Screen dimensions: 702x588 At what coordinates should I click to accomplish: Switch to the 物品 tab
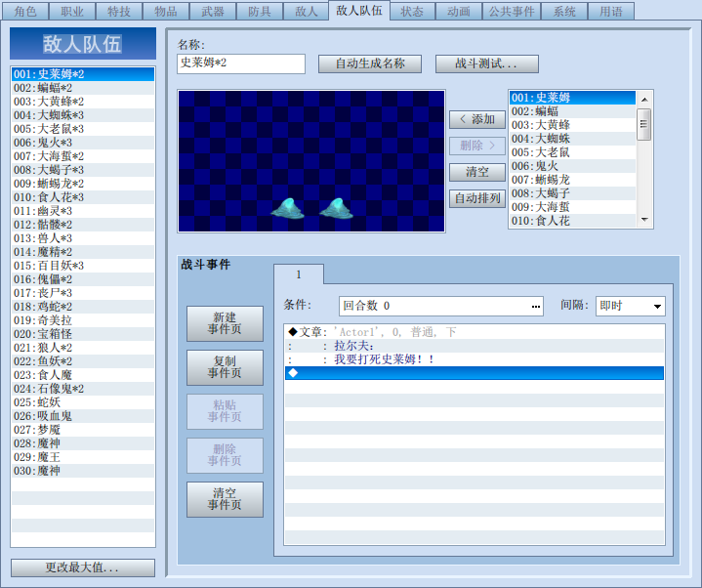166,11
